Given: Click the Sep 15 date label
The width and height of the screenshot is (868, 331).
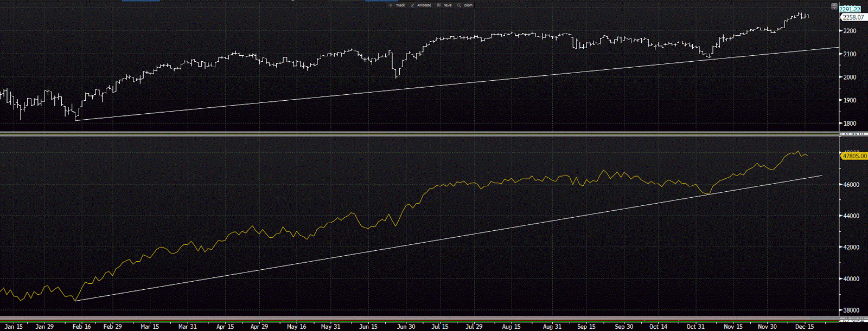Looking at the screenshot, I should point(586,327).
